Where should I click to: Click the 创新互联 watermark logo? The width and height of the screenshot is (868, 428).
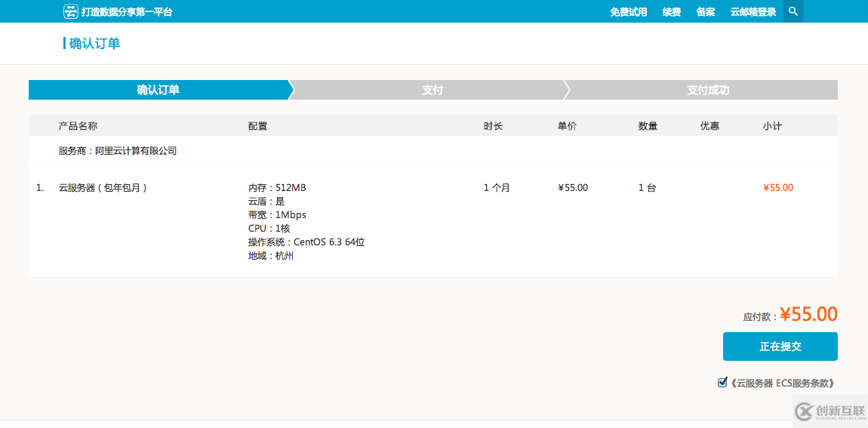click(828, 411)
